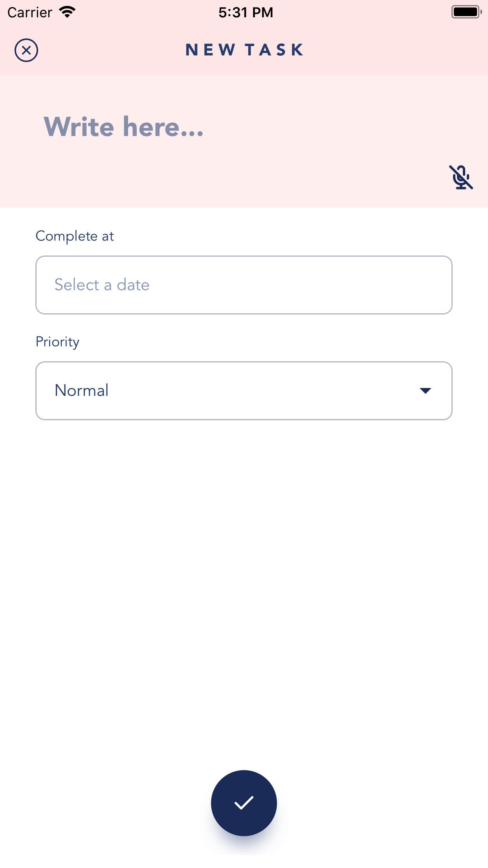Click the battery icon in status bar
This screenshot has height=868, width=488.
point(466,12)
